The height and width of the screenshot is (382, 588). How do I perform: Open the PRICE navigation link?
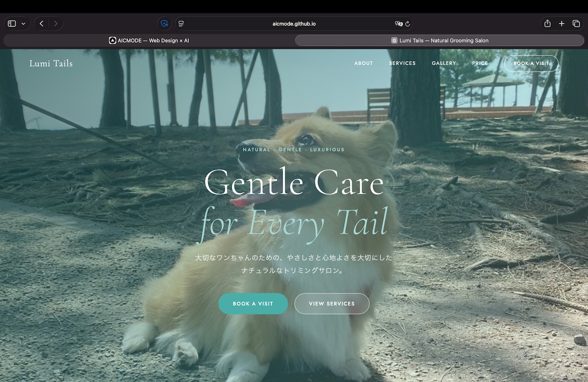pos(480,63)
